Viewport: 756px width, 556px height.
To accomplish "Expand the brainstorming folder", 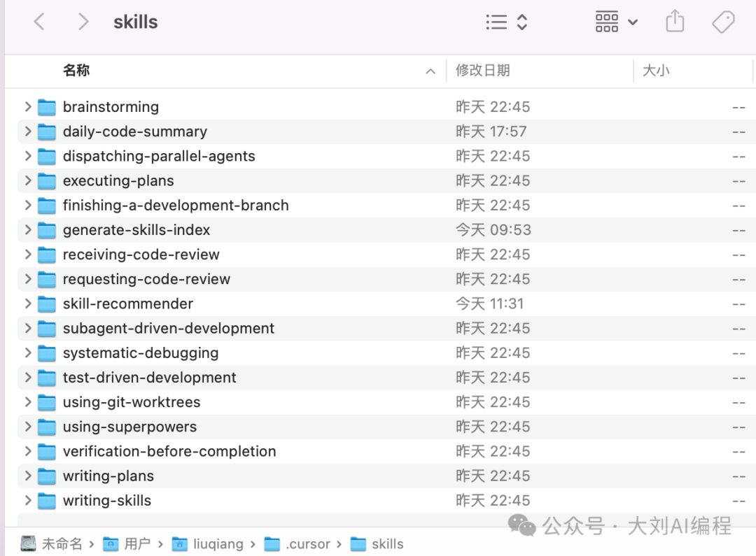I will tap(28, 107).
